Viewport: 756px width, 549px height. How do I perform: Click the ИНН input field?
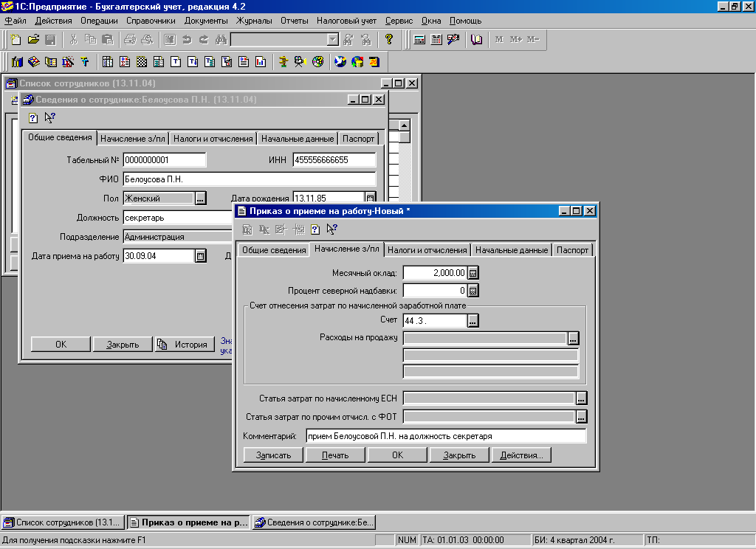click(334, 160)
